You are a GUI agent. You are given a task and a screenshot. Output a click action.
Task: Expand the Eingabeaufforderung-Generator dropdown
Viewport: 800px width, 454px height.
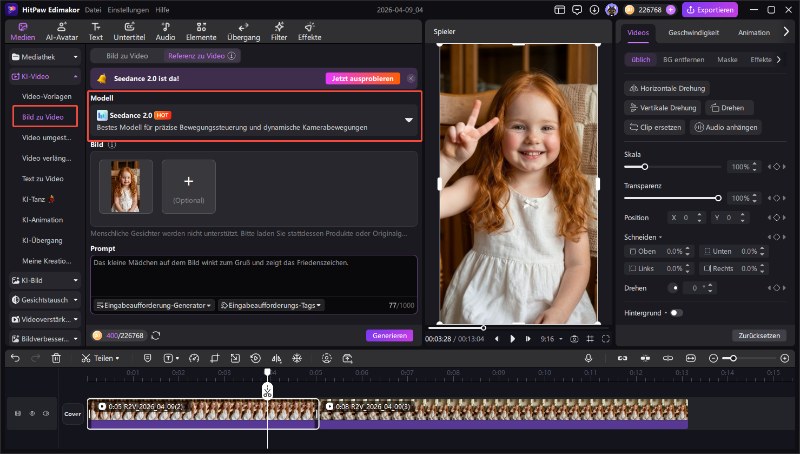pos(154,305)
